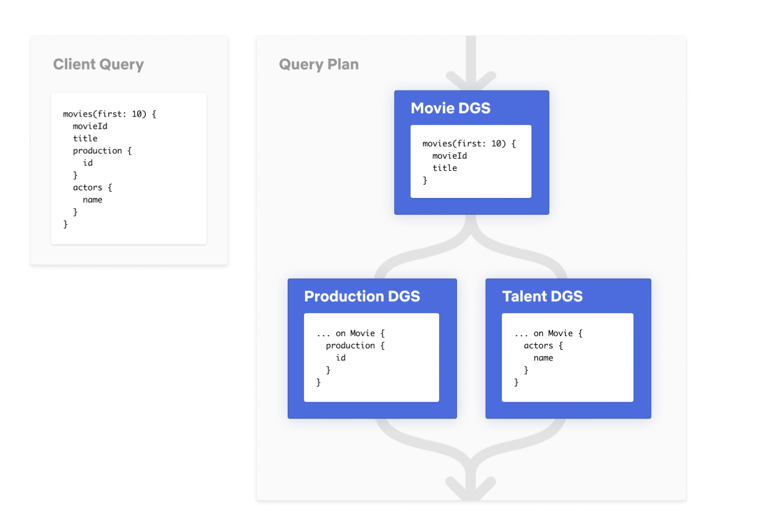Viewport: 776px width, 532px height.
Task: Click the Talent DGS code snippet box
Action: [568, 358]
